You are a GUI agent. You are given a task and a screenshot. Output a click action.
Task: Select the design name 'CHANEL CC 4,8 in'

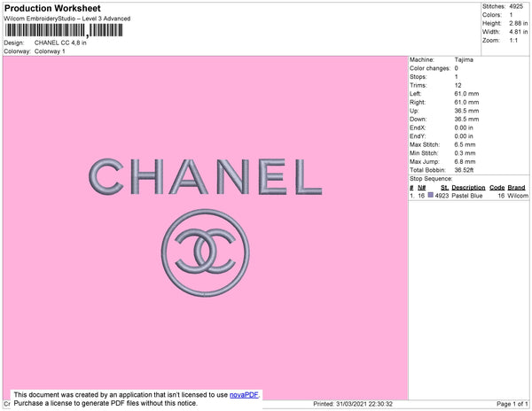click(x=60, y=43)
